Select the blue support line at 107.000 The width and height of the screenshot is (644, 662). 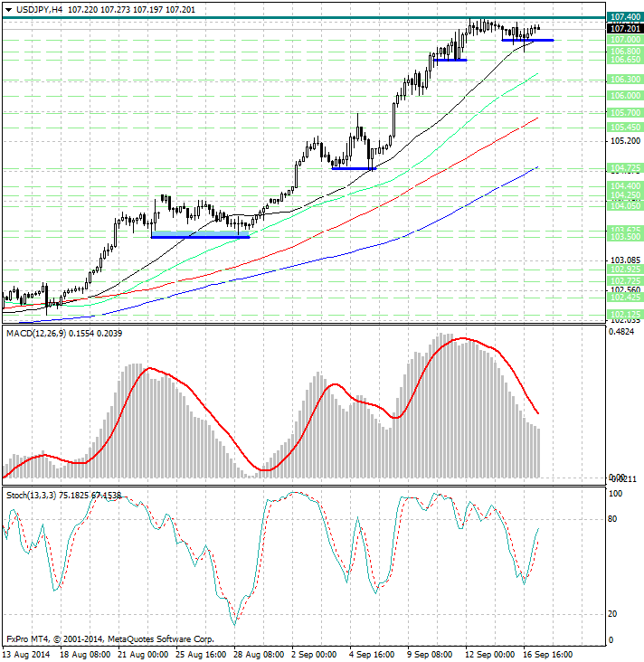pyautogui.click(x=527, y=40)
